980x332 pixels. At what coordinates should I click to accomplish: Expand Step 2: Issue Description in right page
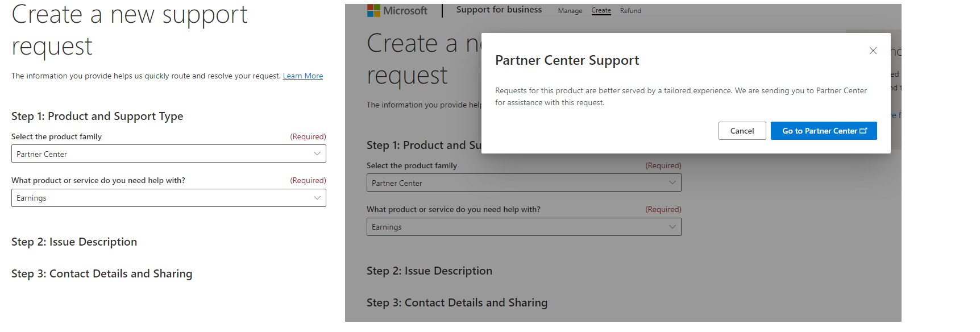(429, 271)
